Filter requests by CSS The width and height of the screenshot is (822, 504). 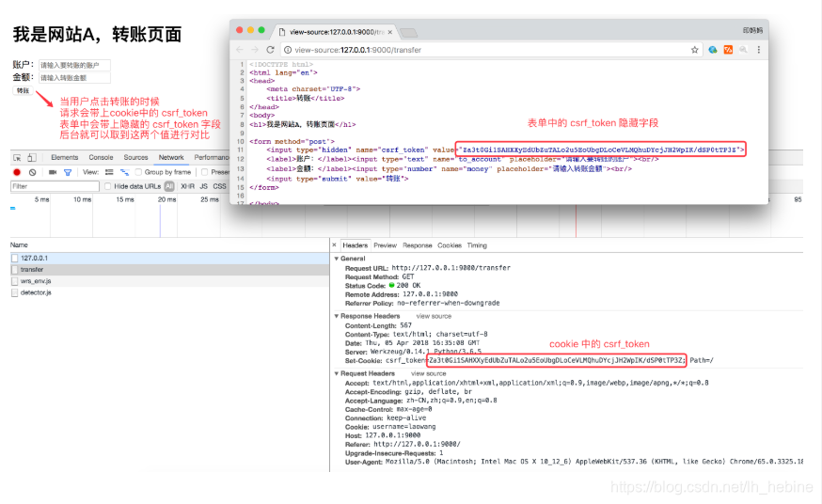pos(220,186)
